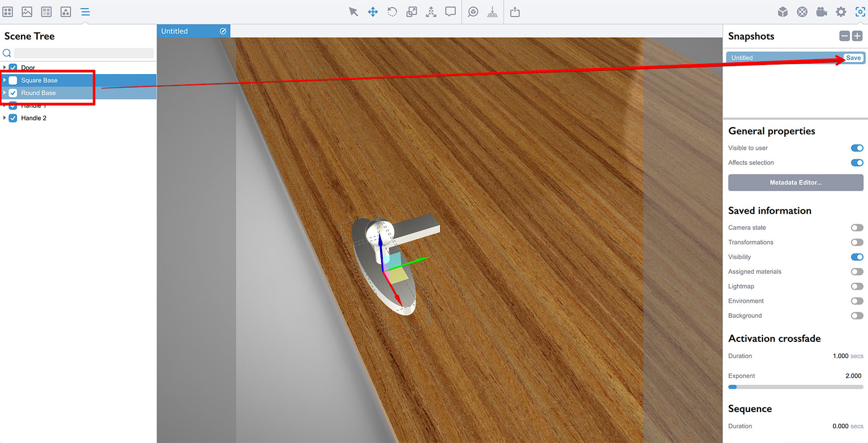Enable the Transformations switch
Viewport: 868px width, 443px height.
click(x=857, y=242)
